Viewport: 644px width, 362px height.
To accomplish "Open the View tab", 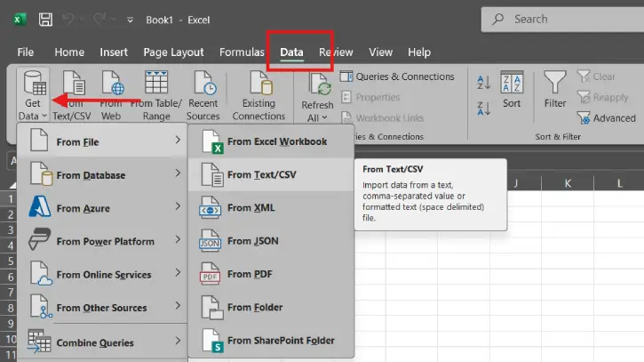I will pos(380,52).
